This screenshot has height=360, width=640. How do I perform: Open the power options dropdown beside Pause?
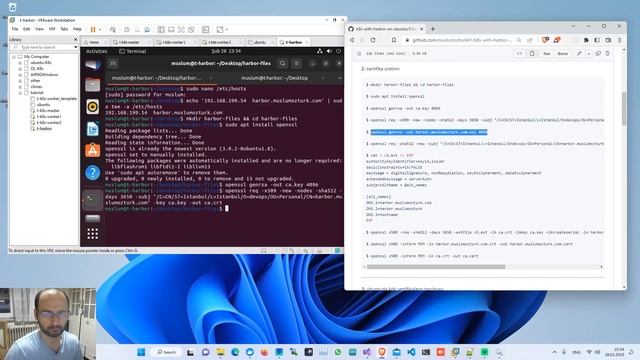[x=100, y=29]
